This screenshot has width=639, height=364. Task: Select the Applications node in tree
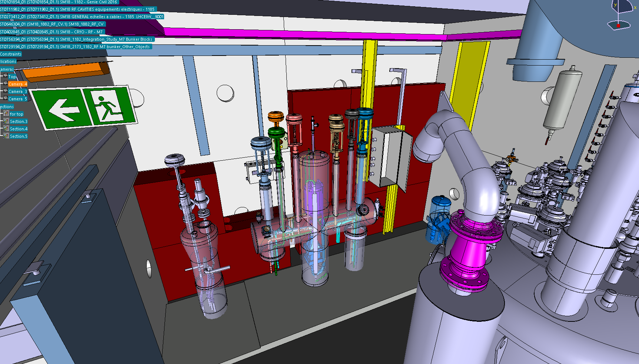(9, 61)
